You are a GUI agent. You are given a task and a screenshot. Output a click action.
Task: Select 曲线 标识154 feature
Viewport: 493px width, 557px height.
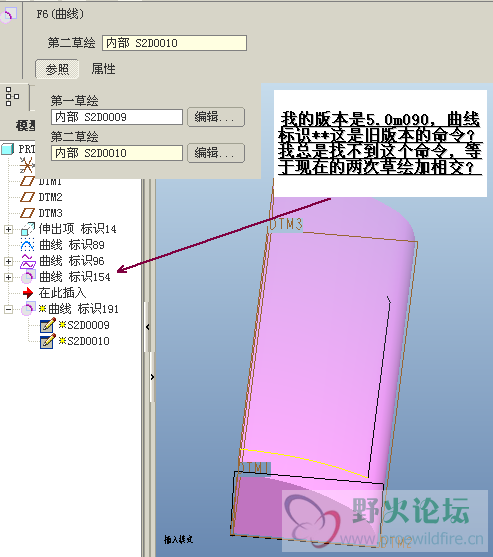click(75, 277)
